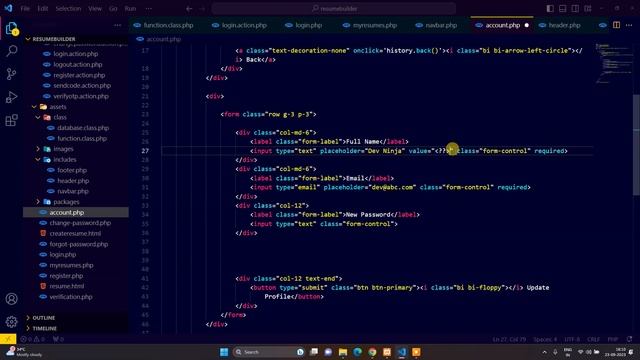The image size is (640, 360).
Task: Open the Explorer view in activity bar
Action: (x=11, y=29)
